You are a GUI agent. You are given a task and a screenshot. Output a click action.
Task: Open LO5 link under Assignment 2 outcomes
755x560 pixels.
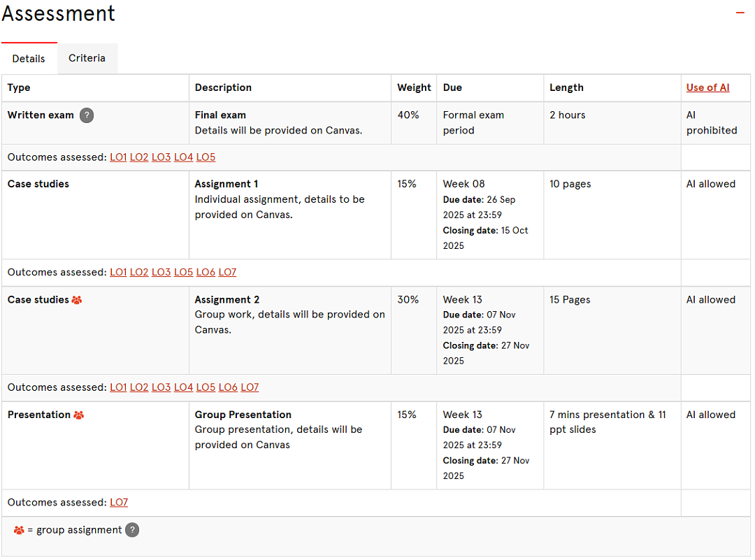[206, 387]
